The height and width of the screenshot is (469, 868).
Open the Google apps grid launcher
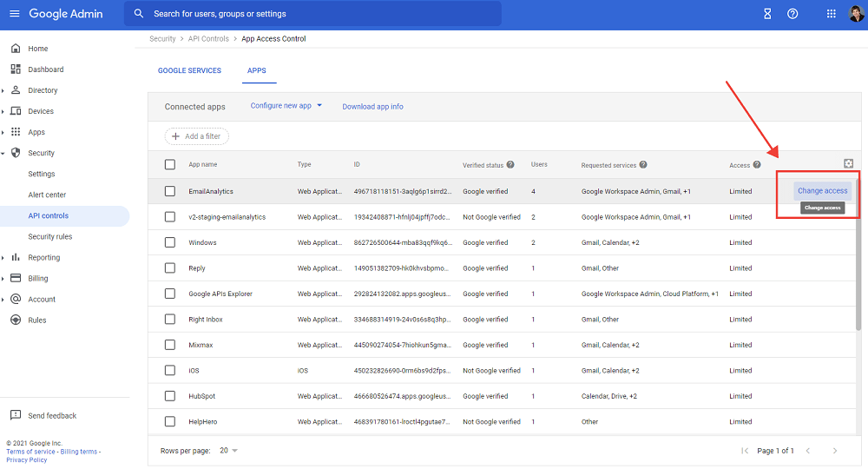[x=831, y=14]
